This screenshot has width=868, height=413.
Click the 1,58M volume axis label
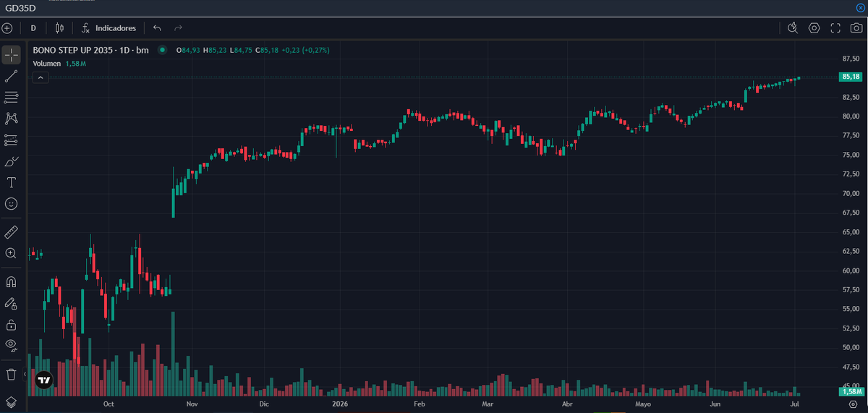pyautogui.click(x=851, y=391)
